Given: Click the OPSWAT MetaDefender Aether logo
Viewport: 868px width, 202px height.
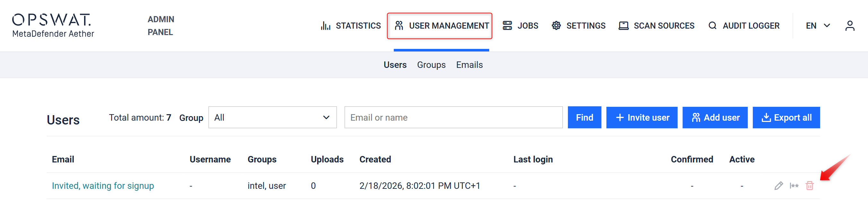Looking at the screenshot, I should tap(53, 25).
